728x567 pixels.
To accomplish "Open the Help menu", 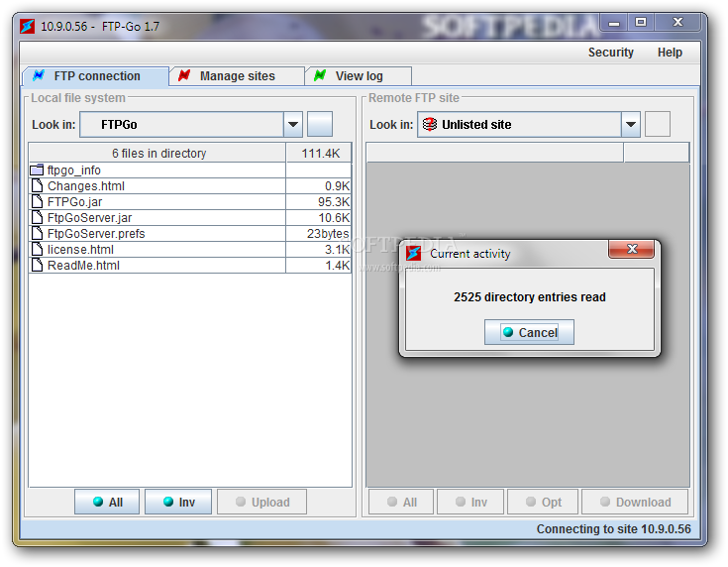I will coord(670,53).
